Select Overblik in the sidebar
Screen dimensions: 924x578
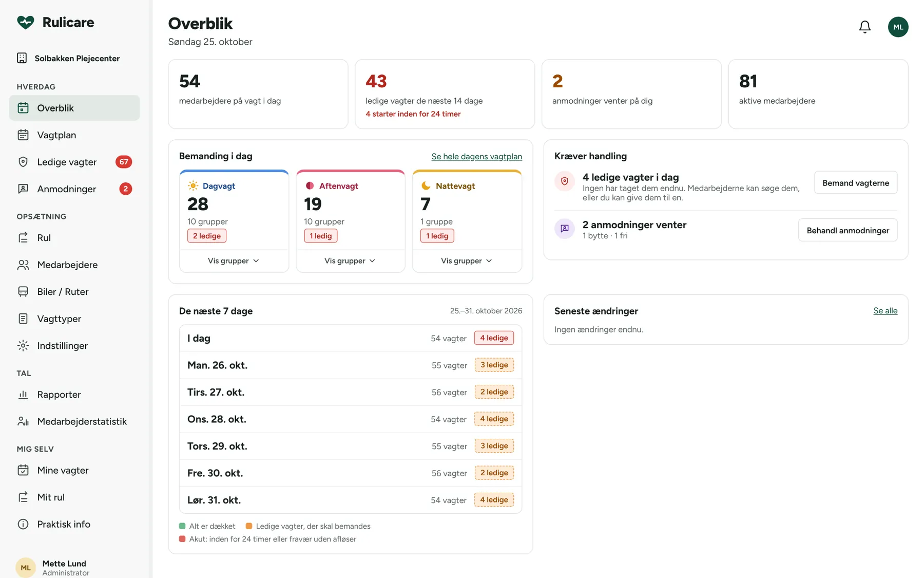point(74,108)
